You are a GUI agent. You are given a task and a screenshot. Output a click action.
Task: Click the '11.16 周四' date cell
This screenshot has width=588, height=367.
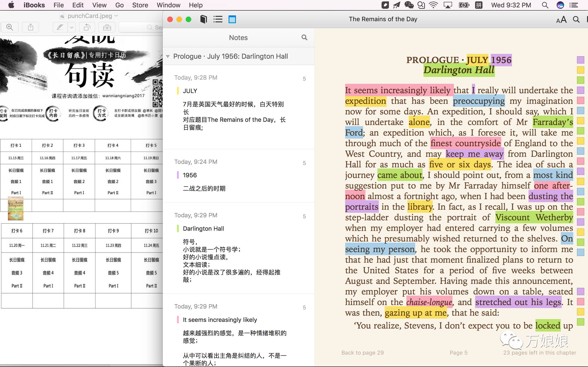tap(47, 158)
